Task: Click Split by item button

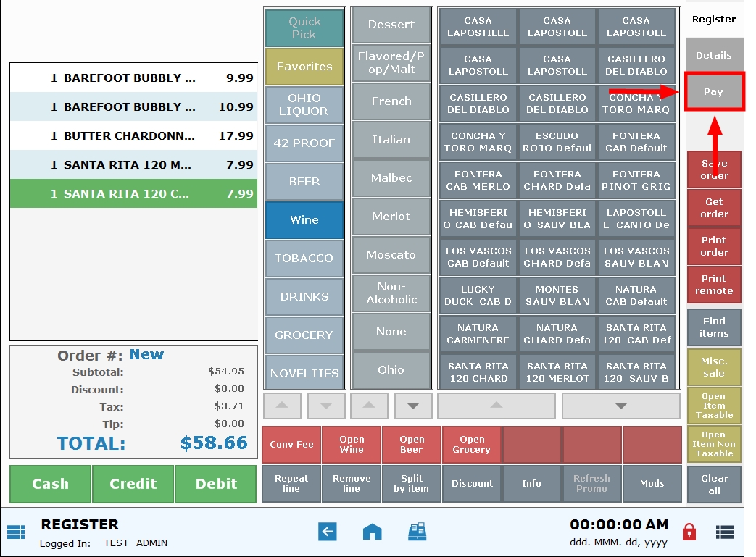Action: 411,484
